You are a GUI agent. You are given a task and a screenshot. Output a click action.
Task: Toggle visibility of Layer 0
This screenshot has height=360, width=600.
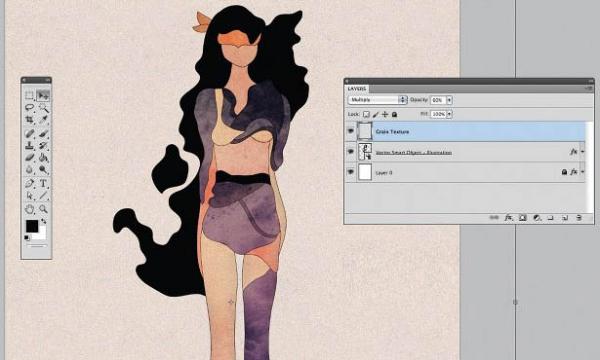(x=351, y=172)
